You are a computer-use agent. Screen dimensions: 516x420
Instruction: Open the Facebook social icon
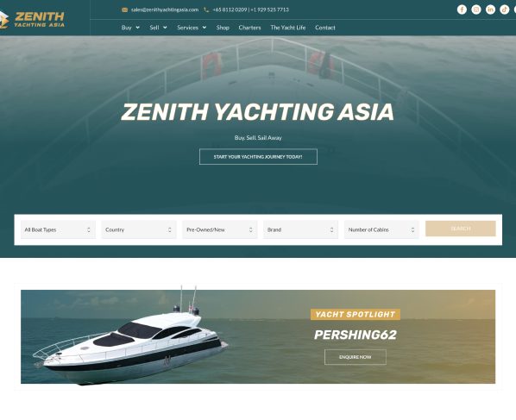462,9
